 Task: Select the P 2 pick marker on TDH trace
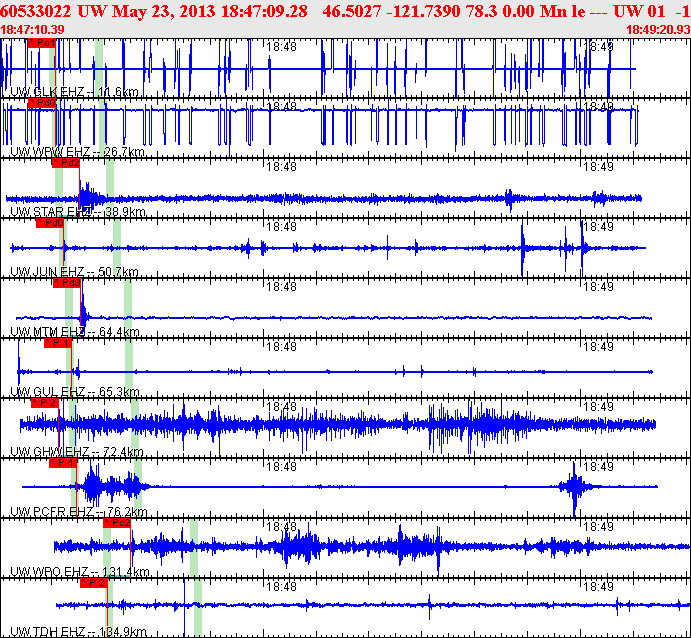93,582
